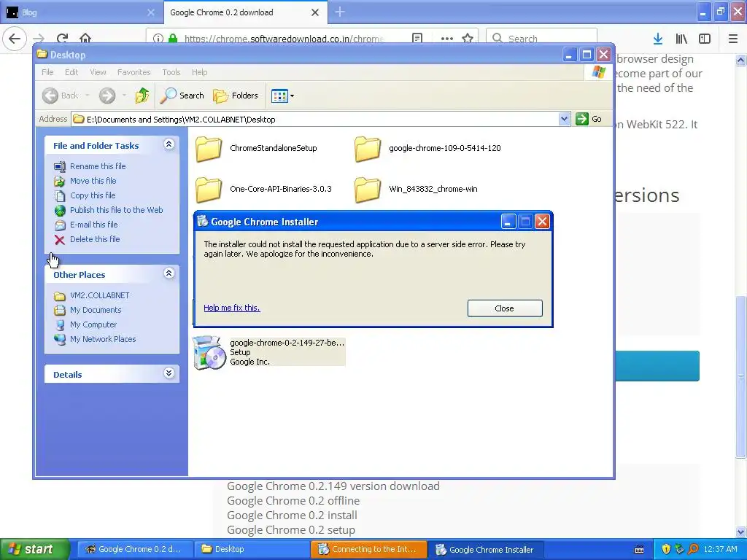The height and width of the screenshot is (560, 747).
Task: Open Favorites menu in Desktop window
Action: pyautogui.click(x=134, y=72)
